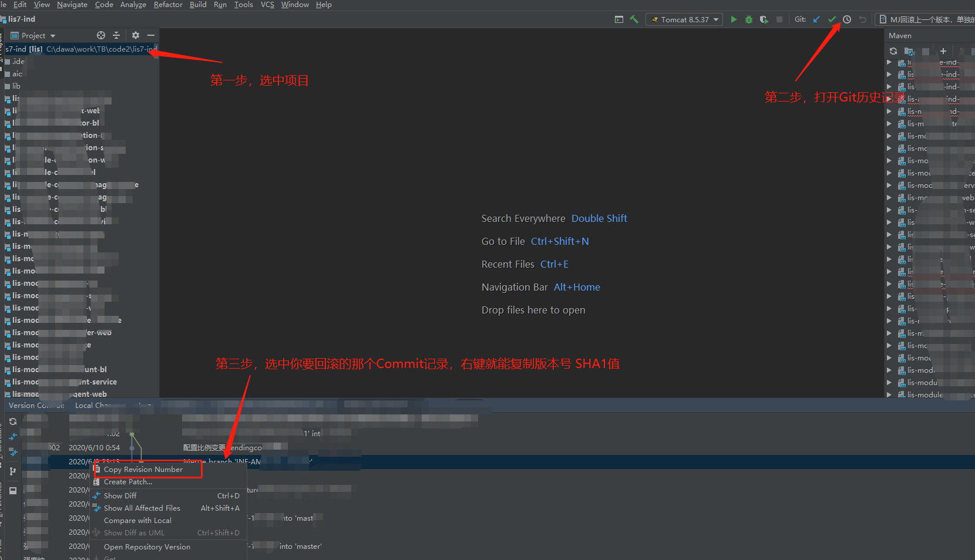975x560 pixels.
Task: Hide the Project panel with minus icon
Action: point(151,35)
